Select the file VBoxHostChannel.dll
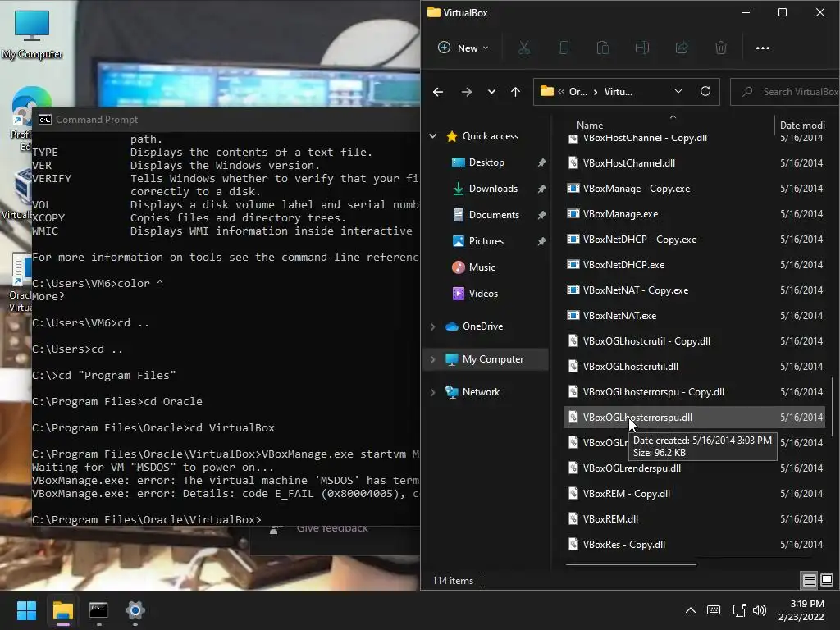The width and height of the screenshot is (840, 630). (628, 163)
